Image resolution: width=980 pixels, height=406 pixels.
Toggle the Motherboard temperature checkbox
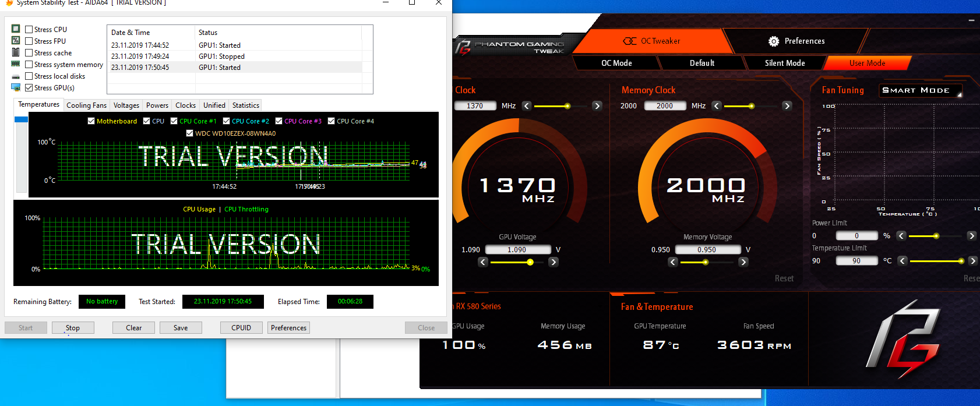(91, 121)
